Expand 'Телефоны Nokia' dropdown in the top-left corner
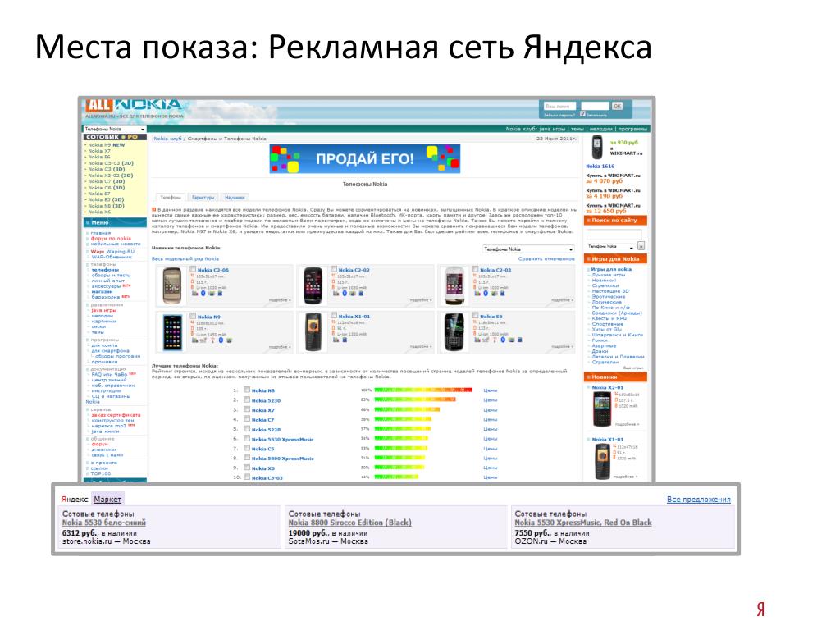The height and width of the screenshot is (630, 840). tap(115, 129)
